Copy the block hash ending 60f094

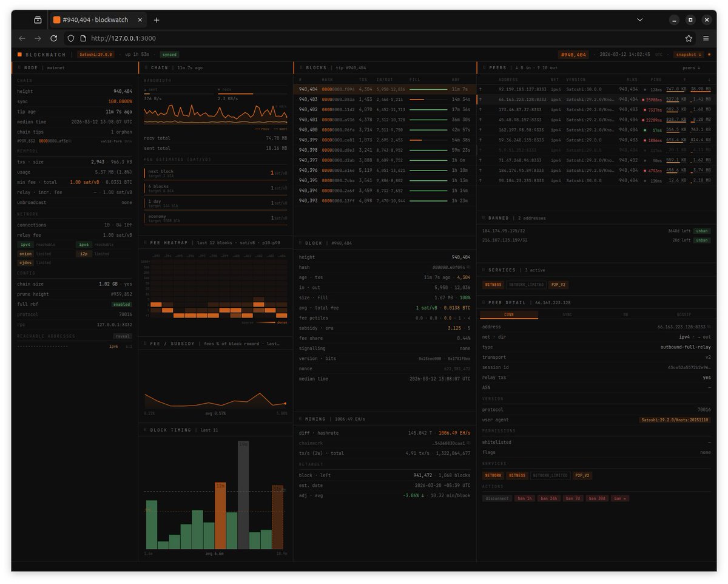[468, 267]
